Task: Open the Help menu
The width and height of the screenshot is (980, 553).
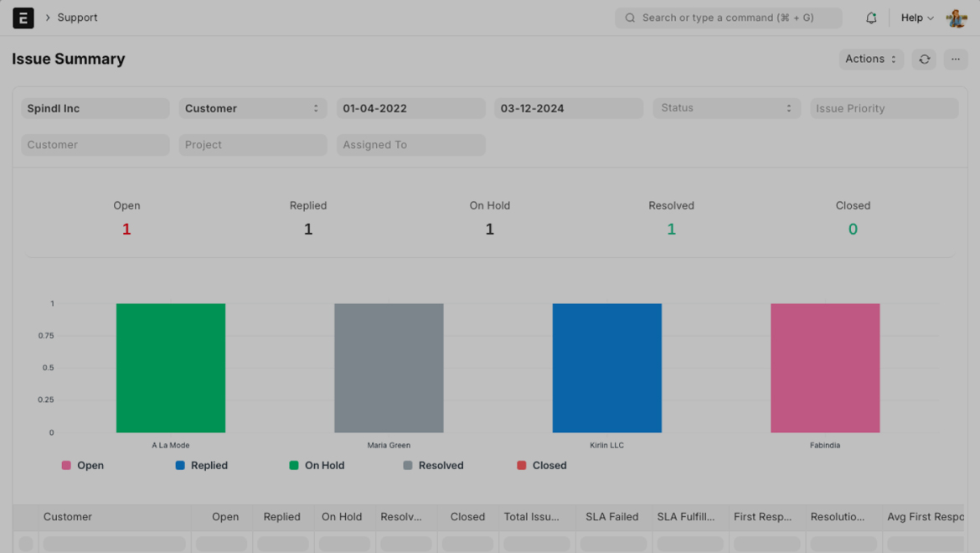Action: coord(917,18)
